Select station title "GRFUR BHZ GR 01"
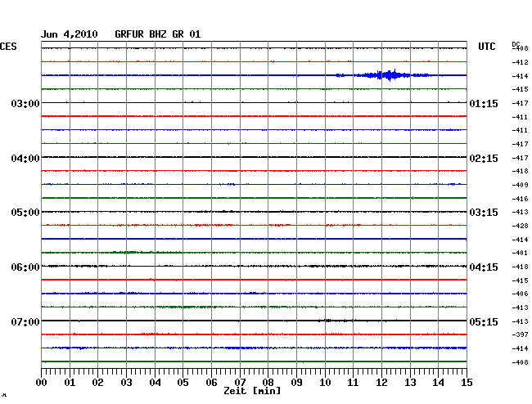 pos(158,34)
